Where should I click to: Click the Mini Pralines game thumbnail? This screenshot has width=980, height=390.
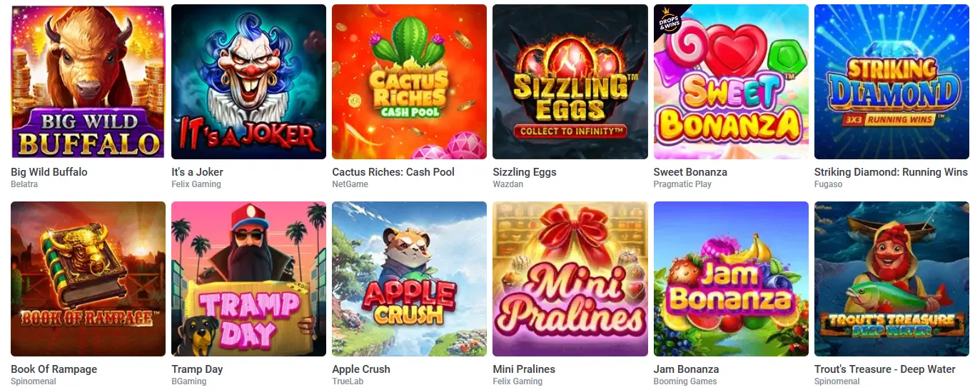pos(570,279)
